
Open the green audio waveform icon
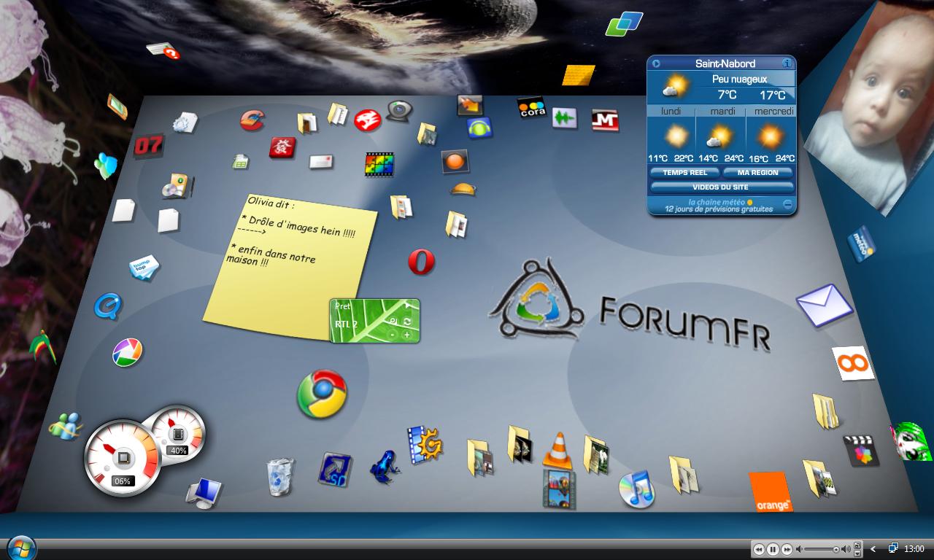coord(564,117)
